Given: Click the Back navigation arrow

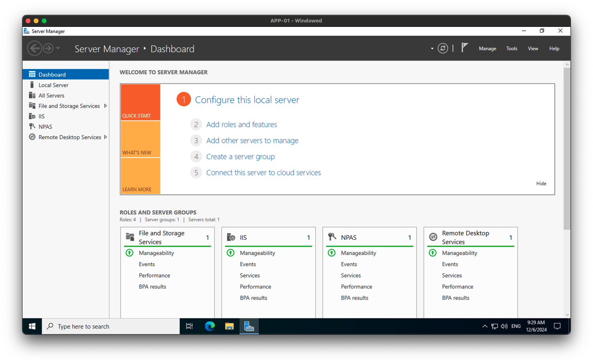Looking at the screenshot, I should tap(35, 48).
